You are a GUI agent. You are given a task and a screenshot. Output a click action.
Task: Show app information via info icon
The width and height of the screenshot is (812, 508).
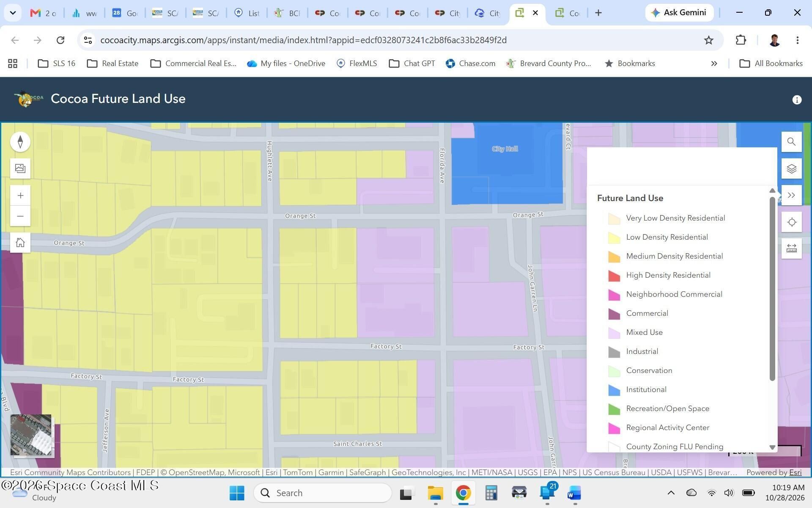point(797,100)
